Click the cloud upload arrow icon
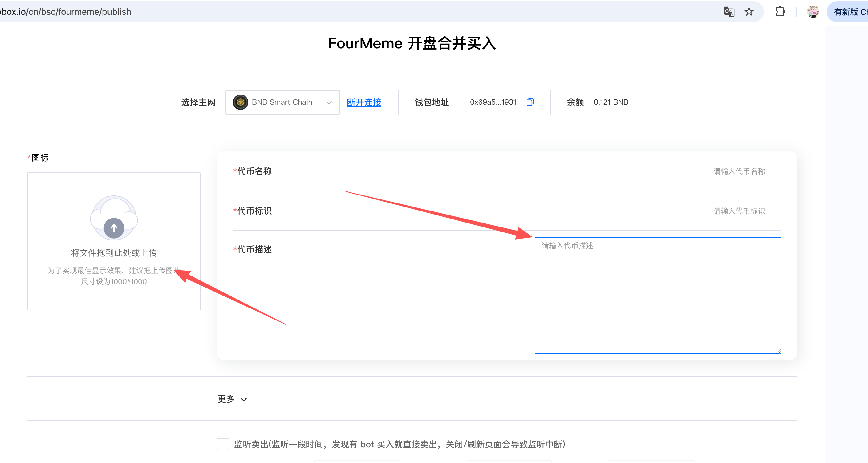The height and width of the screenshot is (463, 868). (x=114, y=228)
